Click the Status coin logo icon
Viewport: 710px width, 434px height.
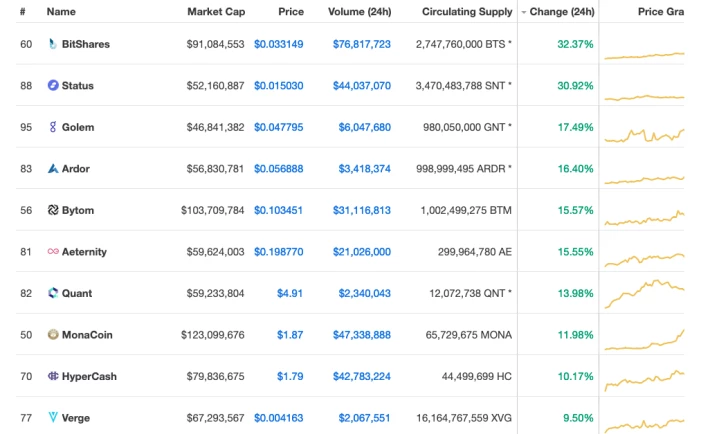click(53, 85)
